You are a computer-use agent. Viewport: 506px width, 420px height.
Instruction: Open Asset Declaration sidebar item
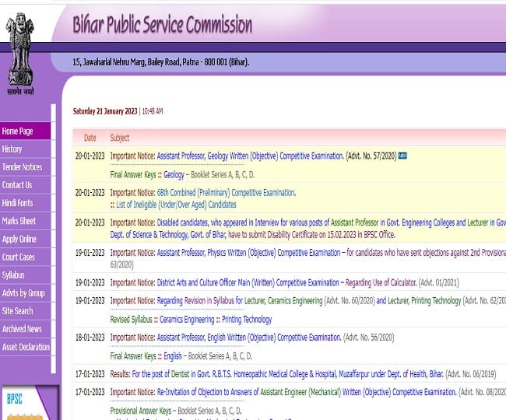pyautogui.click(x=26, y=347)
